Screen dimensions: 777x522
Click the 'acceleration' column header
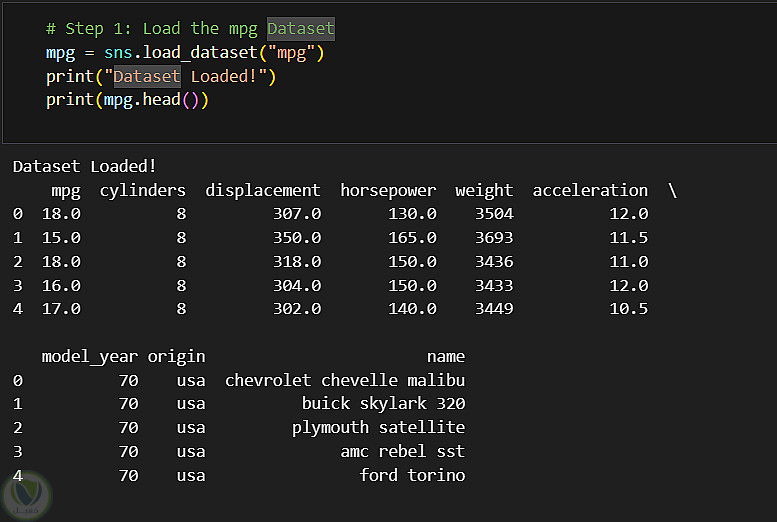pos(590,190)
